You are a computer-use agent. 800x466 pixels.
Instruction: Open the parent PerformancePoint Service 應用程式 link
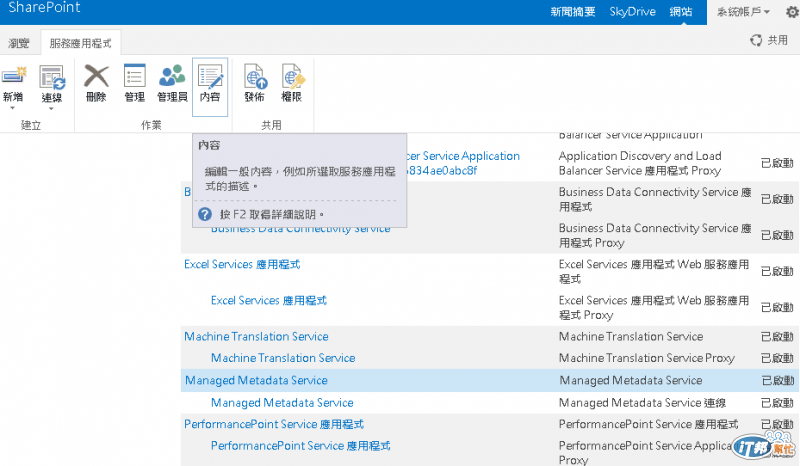pos(274,425)
